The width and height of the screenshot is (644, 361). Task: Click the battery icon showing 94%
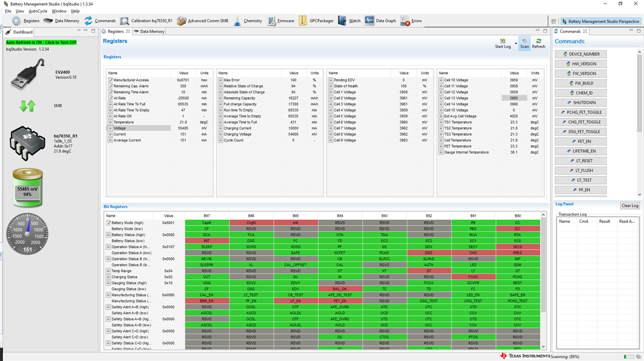click(28, 188)
